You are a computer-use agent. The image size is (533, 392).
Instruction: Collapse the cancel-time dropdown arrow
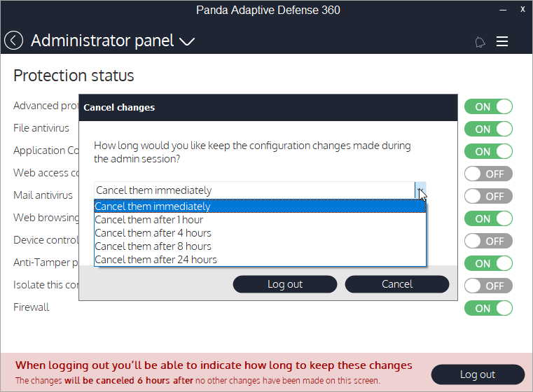(420, 190)
